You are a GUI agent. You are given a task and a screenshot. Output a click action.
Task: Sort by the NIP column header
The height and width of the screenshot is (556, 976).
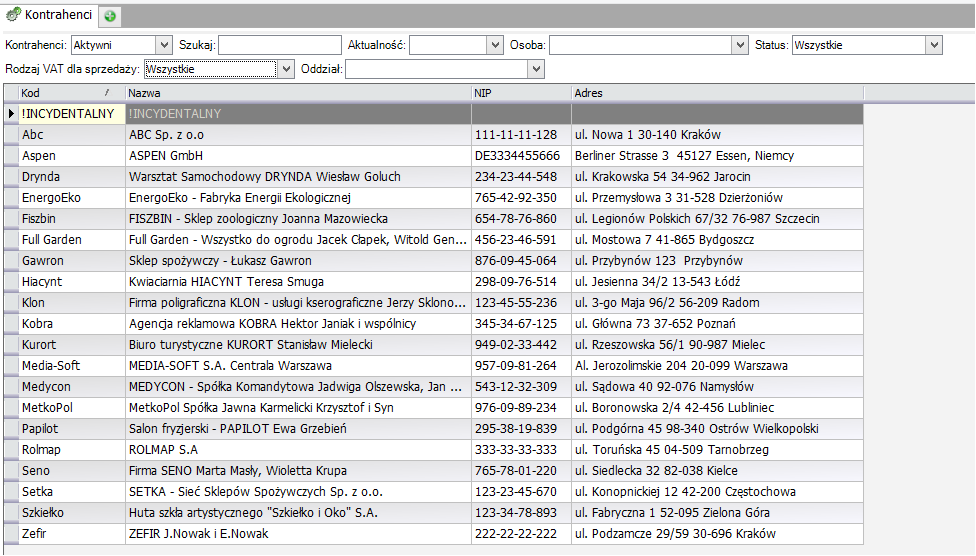point(521,93)
